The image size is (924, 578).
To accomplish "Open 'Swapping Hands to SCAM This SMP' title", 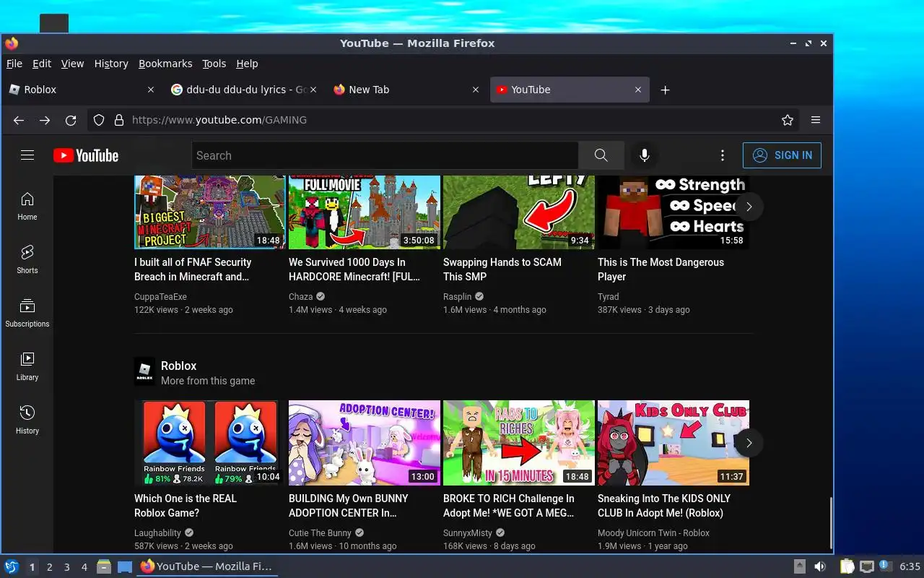I will pos(502,269).
